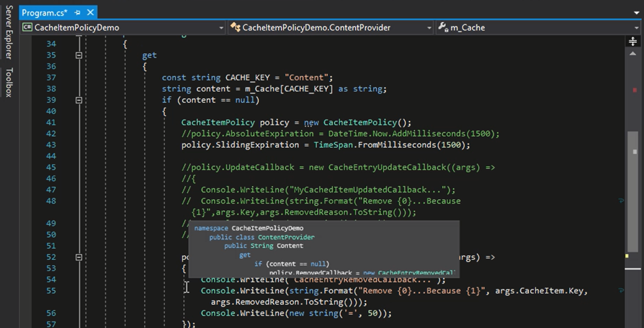Click "new string('=', 50)" on line 56
Screen dimensions: 644x328
click(x=337, y=313)
